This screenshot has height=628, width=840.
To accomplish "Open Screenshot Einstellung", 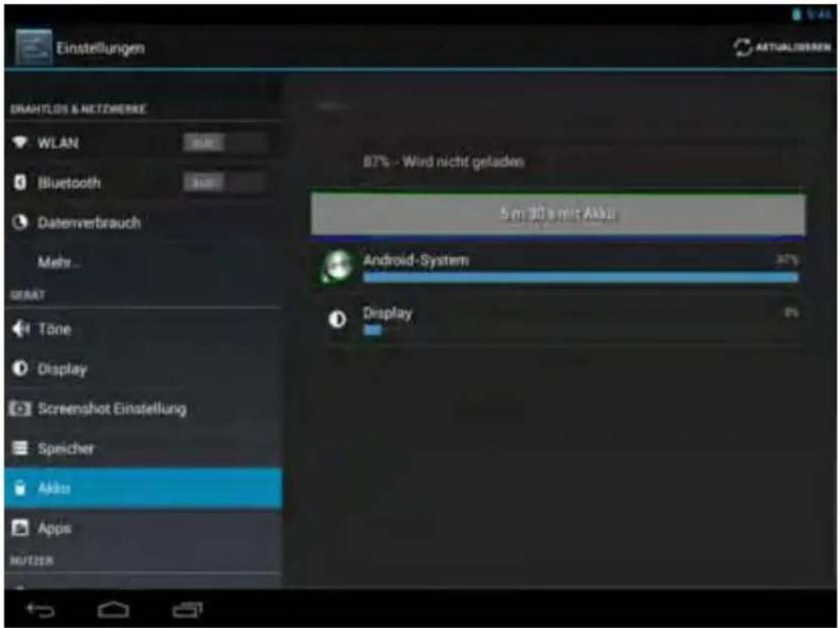I will pyautogui.click(x=142, y=408).
